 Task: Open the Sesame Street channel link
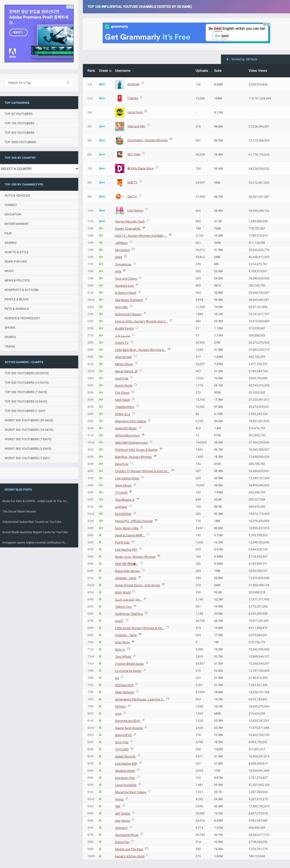(x=125, y=771)
